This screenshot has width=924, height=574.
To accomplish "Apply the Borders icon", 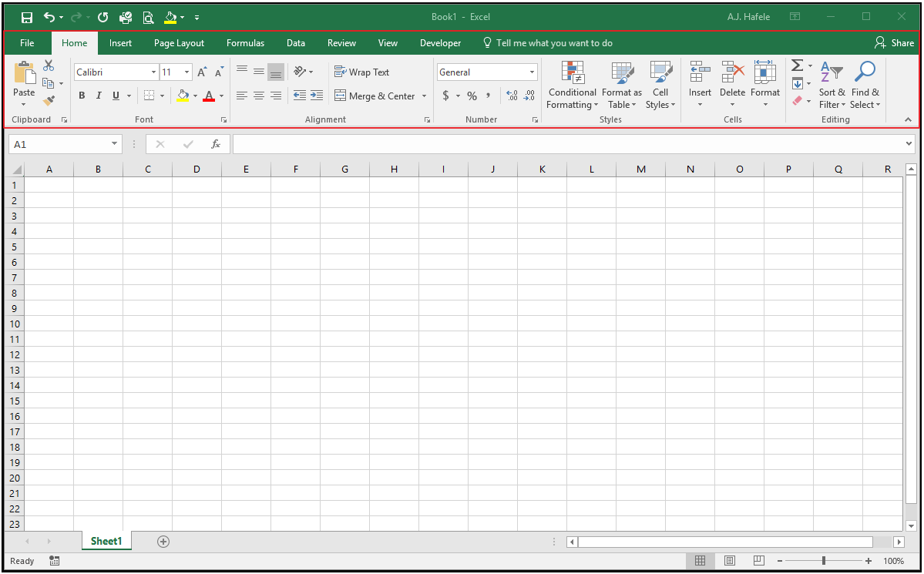I will pos(149,96).
